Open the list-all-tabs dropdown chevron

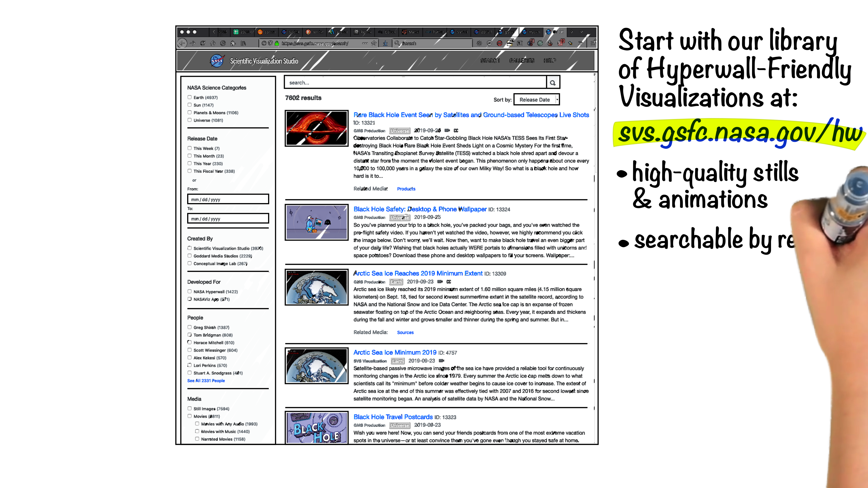pyautogui.click(x=581, y=32)
